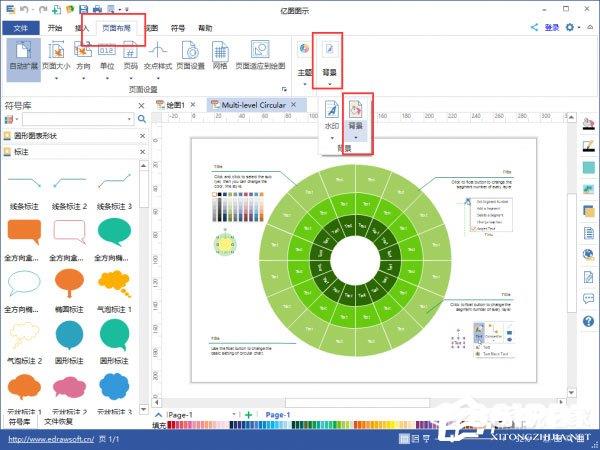Click the Print icon in quick access bar
The image size is (600, 450).
pyautogui.click(x=97, y=9)
